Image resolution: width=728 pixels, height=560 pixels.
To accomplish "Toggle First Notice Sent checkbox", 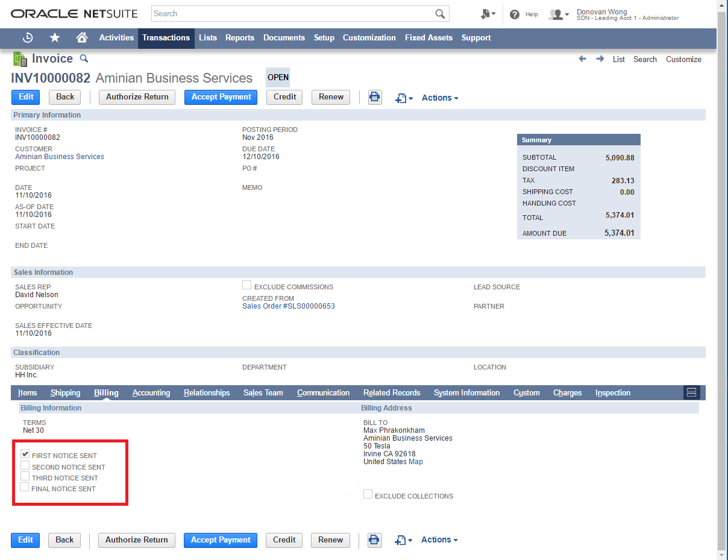I will (x=25, y=455).
